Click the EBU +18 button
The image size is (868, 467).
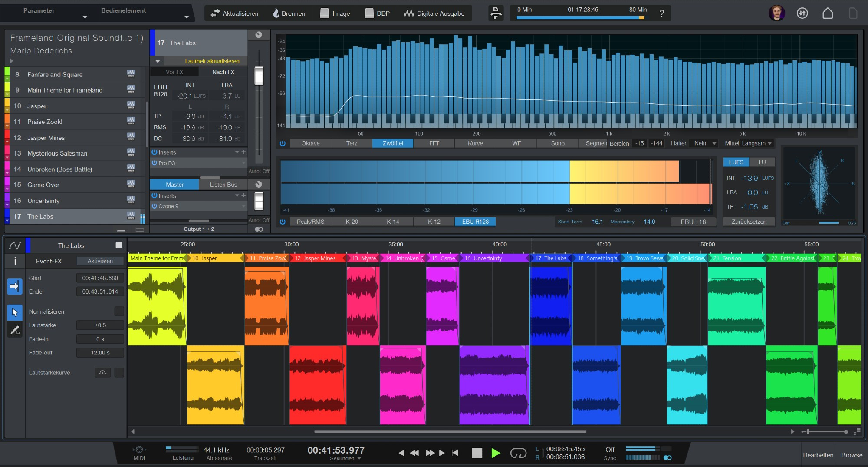[693, 222]
